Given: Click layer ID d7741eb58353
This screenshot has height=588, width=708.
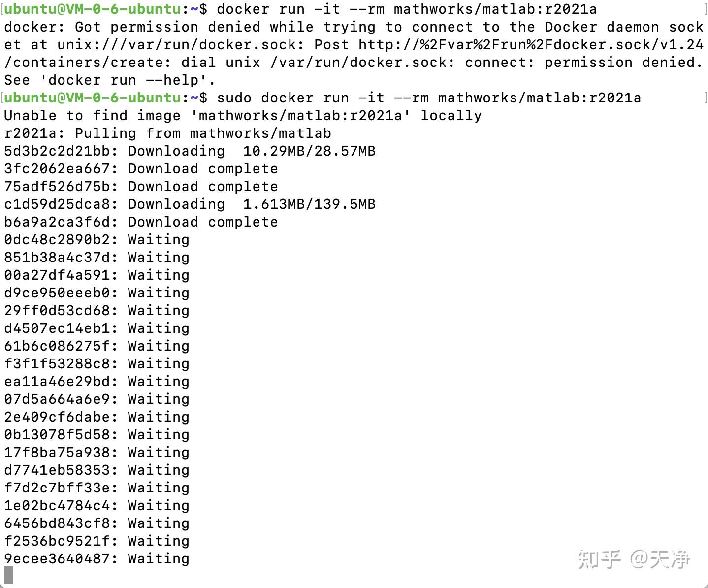Looking at the screenshot, I should point(57,470).
